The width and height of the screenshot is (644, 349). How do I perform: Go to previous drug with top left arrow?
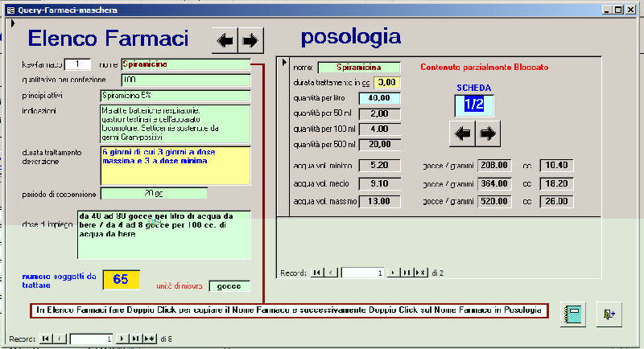coord(226,39)
